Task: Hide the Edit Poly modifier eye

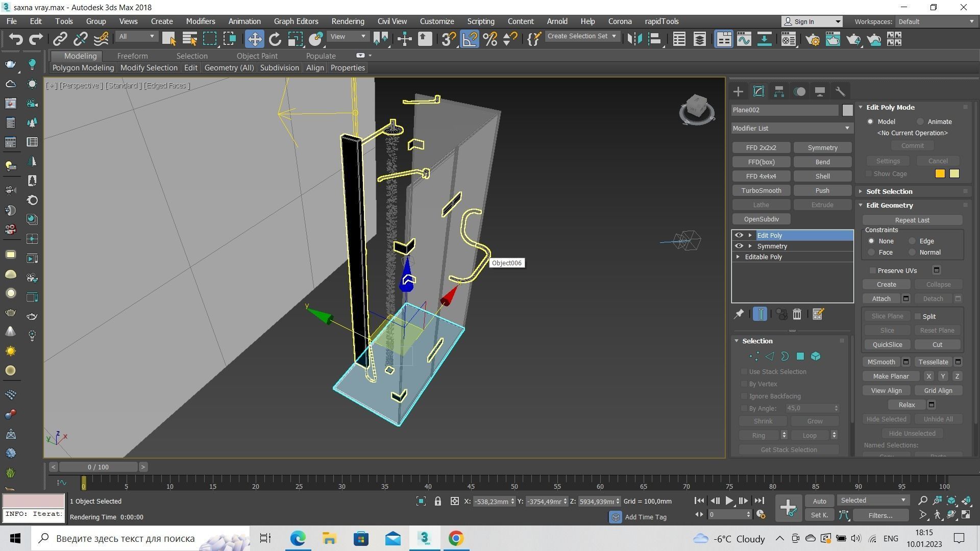Action: tap(739, 235)
